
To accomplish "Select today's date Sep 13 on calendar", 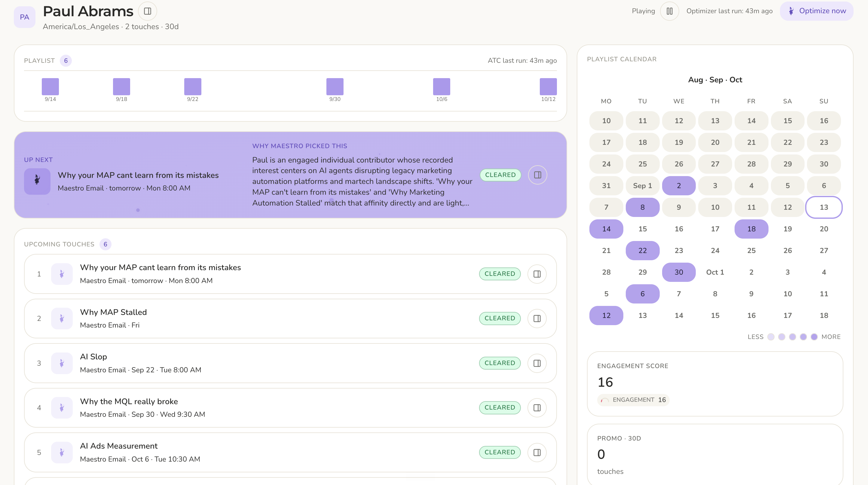I will (x=824, y=207).
